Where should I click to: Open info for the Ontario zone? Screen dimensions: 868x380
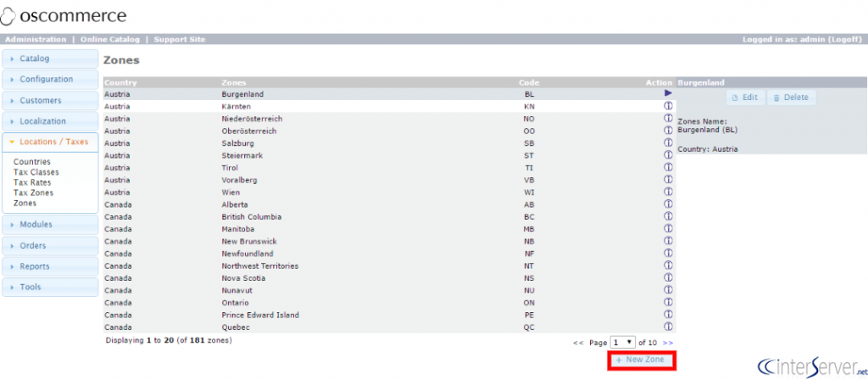pos(668,301)
